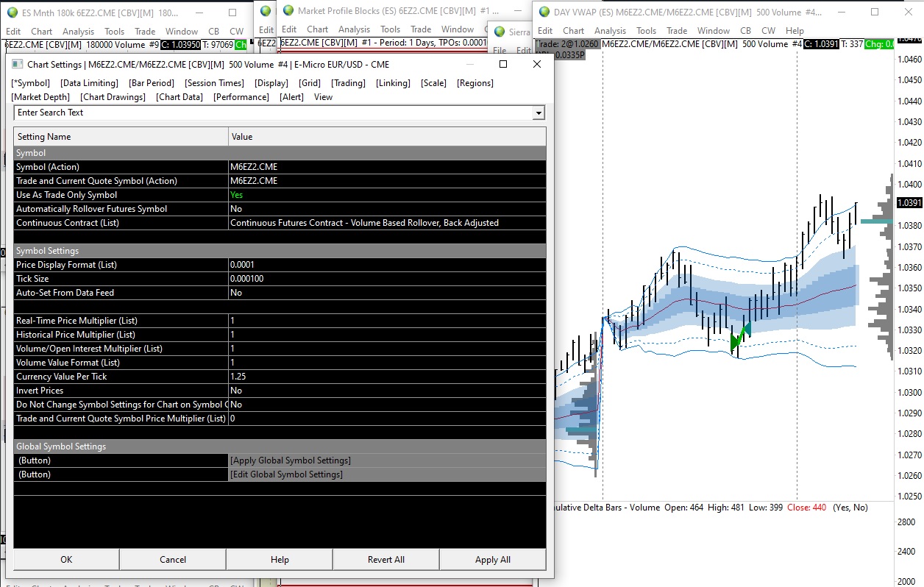Click the Market Profile Blocks window icon

pos(288,10)
